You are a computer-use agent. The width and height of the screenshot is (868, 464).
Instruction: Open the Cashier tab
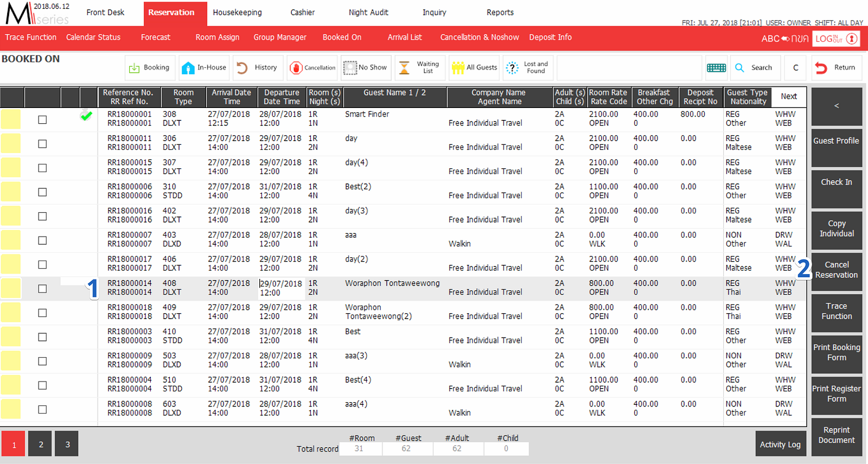302,12
